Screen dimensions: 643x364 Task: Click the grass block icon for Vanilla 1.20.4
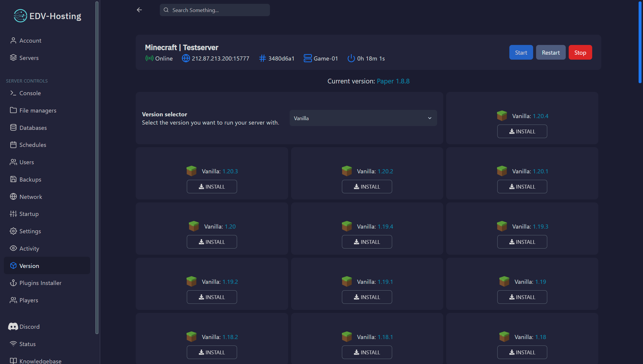[x=502, y=116]
